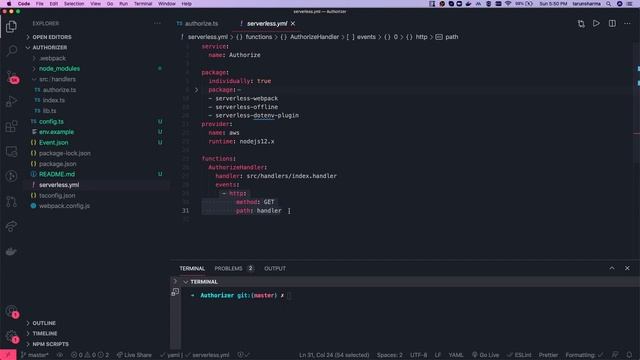Click Live Share in status bar

point(134,355)
